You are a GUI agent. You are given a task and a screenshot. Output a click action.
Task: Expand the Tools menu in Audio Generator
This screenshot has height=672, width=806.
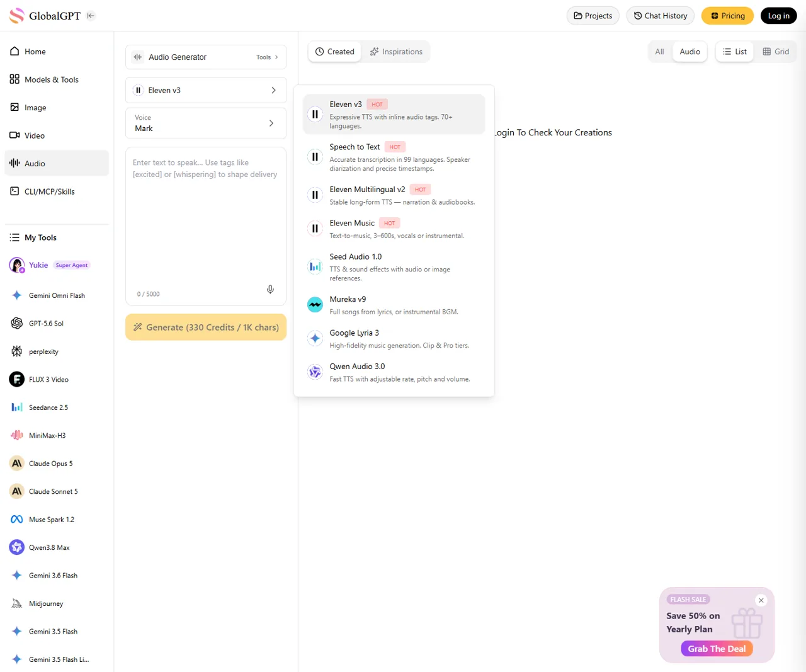coord(267,57)
